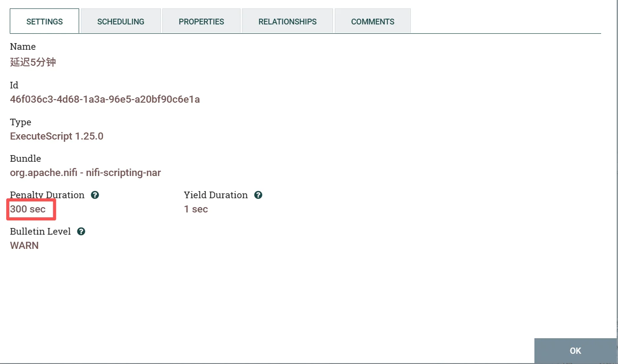Click the Penalty Duration label
The width and height of the screenshot is (618, 364).
click(47, 195)
